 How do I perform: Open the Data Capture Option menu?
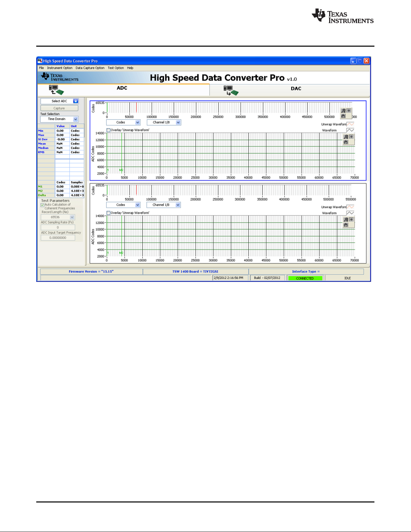click(90, 68)
